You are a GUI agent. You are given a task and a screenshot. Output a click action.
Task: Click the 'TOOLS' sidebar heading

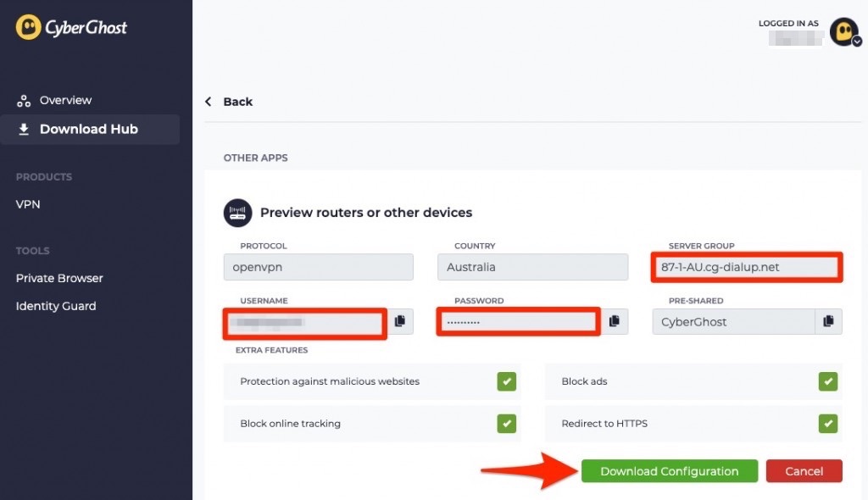(33, 251)
